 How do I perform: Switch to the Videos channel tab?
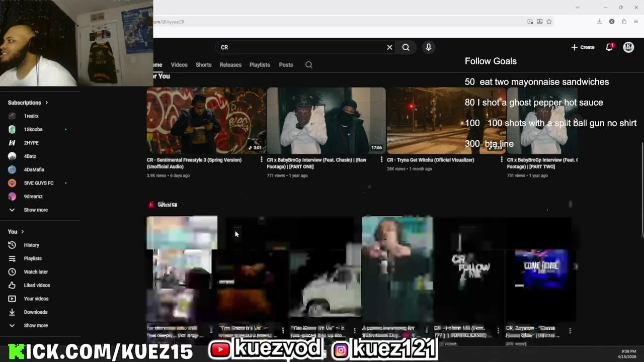pyautogui.click(x=179, y=65)
